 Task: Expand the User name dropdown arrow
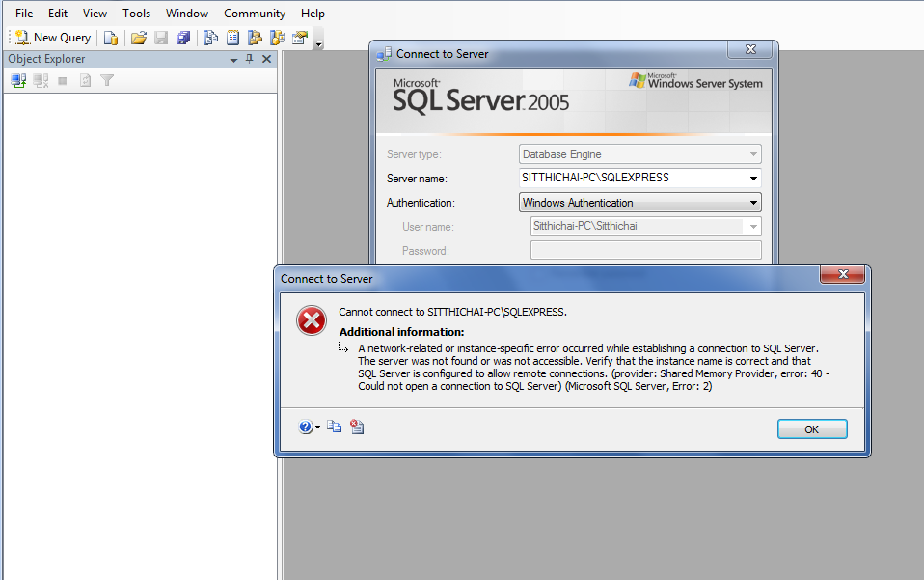(x=753, y=227)
